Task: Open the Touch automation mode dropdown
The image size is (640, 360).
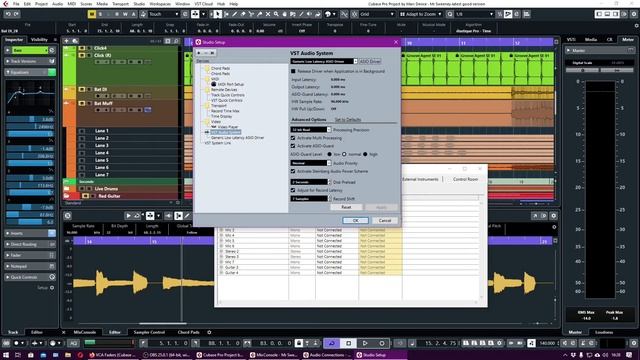Action: 164,14
